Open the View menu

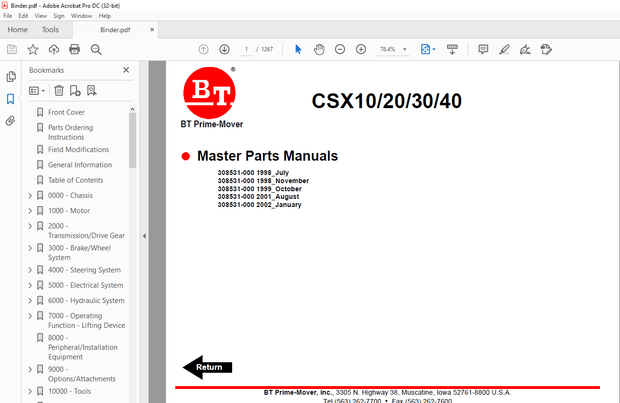[x=41, y=16]
